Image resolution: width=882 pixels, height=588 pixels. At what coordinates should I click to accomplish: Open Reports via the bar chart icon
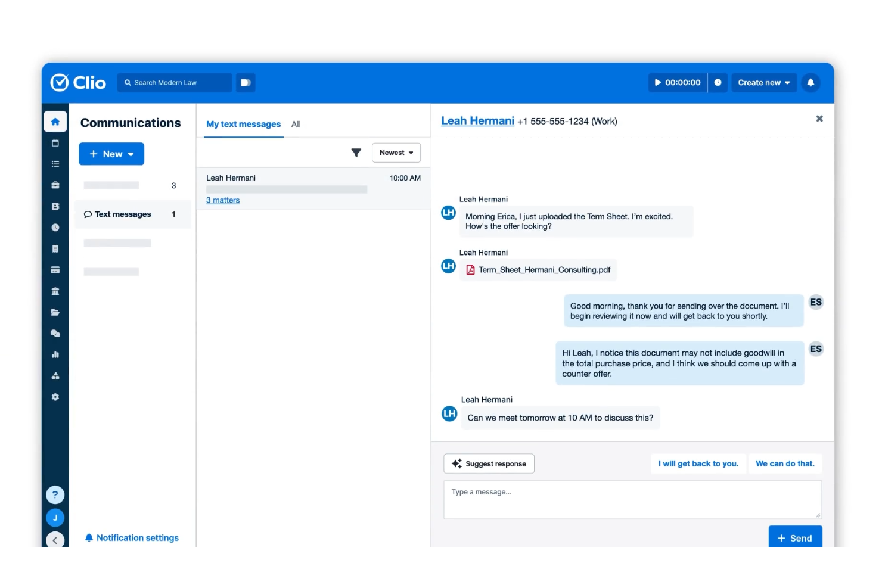click(x=55, y=354)
